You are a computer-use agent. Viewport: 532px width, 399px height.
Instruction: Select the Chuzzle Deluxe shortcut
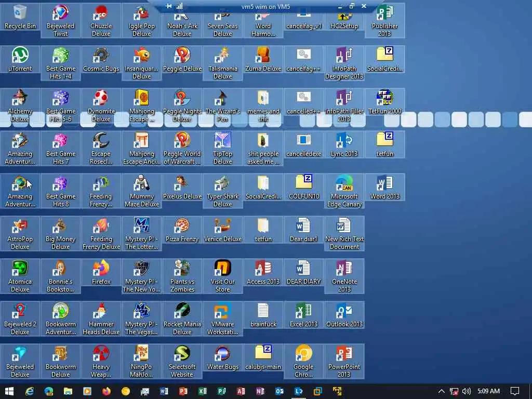click(x=101, y=20)
